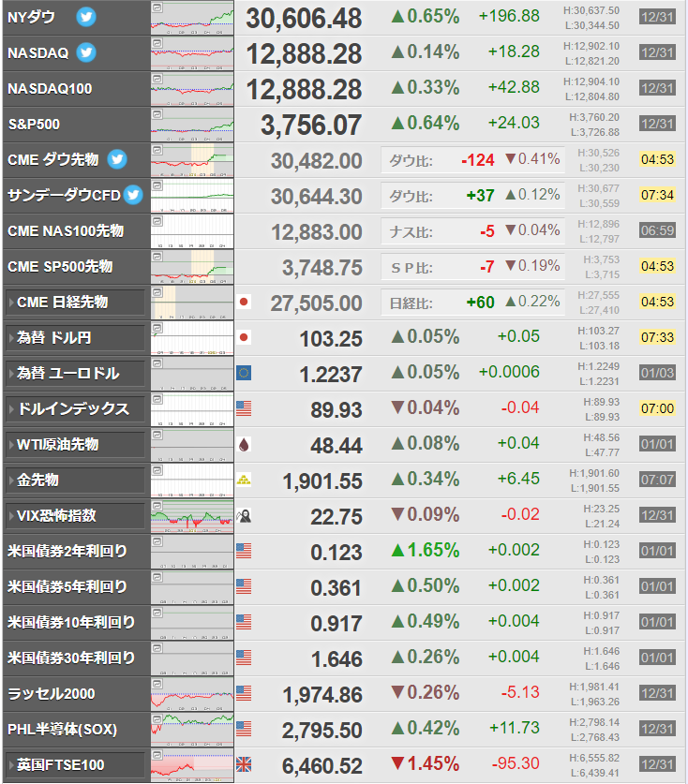Screen dimensions: 688x784
Task: Click the gold bars icon on 金先物 row
Action: [244, 480]
